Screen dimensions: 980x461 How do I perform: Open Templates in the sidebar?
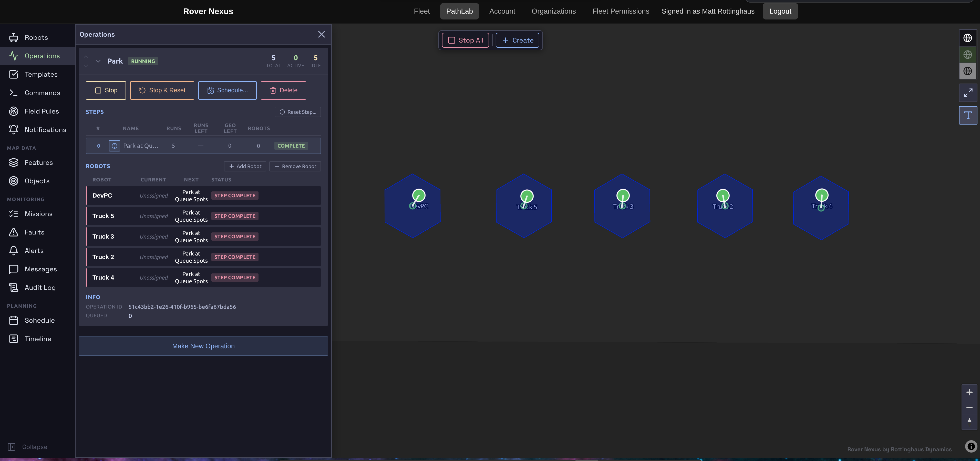click(x=37, y=74)
